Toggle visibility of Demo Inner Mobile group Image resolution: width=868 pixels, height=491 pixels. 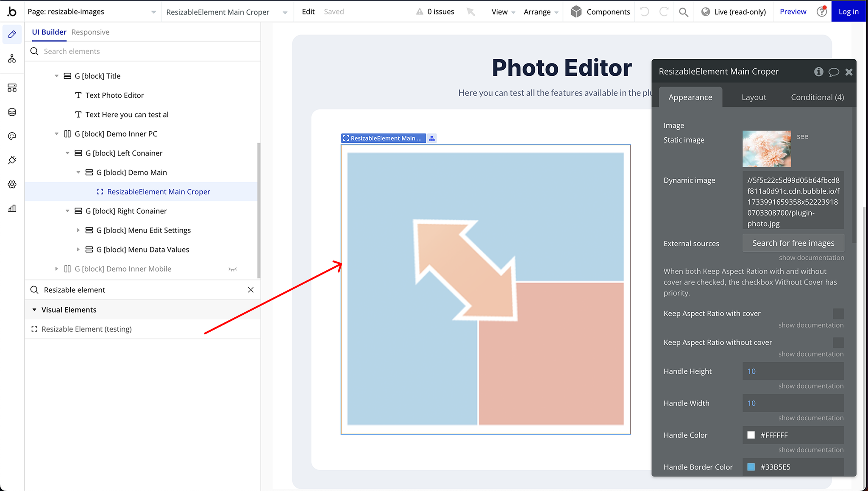pos(233,269)
